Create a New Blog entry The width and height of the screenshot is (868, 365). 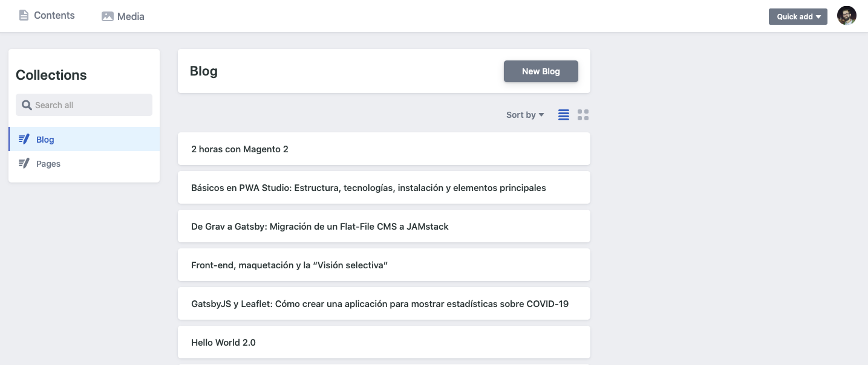(541, 71)
